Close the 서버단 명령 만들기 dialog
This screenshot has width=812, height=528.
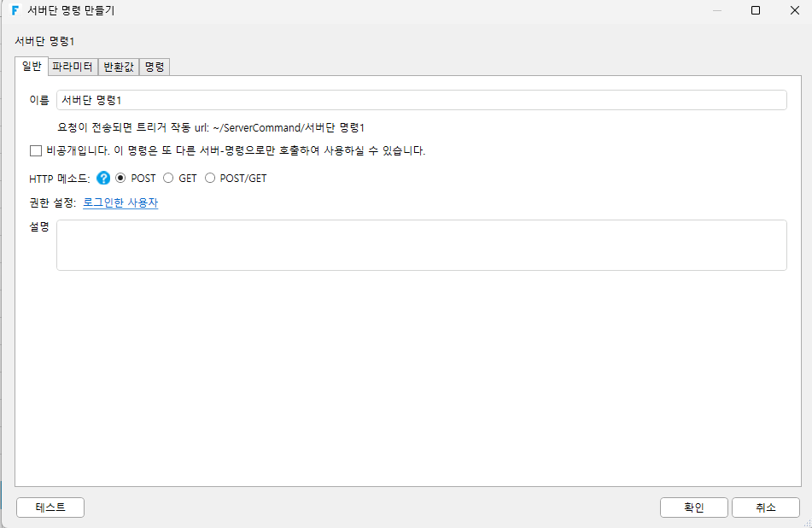(x=795, y=10)
